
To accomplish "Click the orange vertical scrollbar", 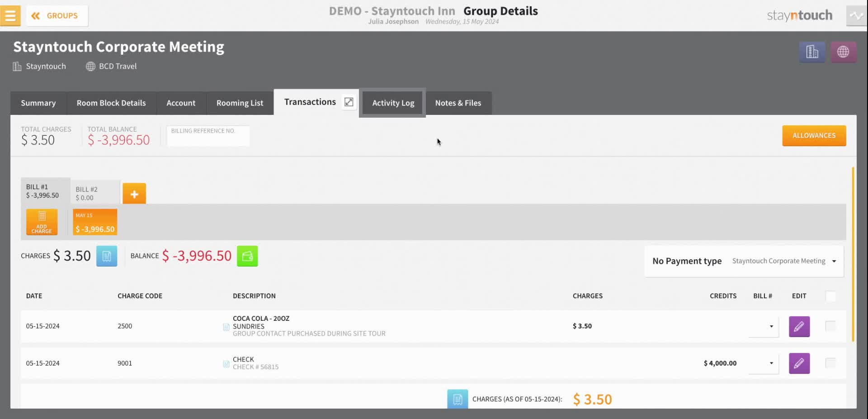I will pos(853,254).
